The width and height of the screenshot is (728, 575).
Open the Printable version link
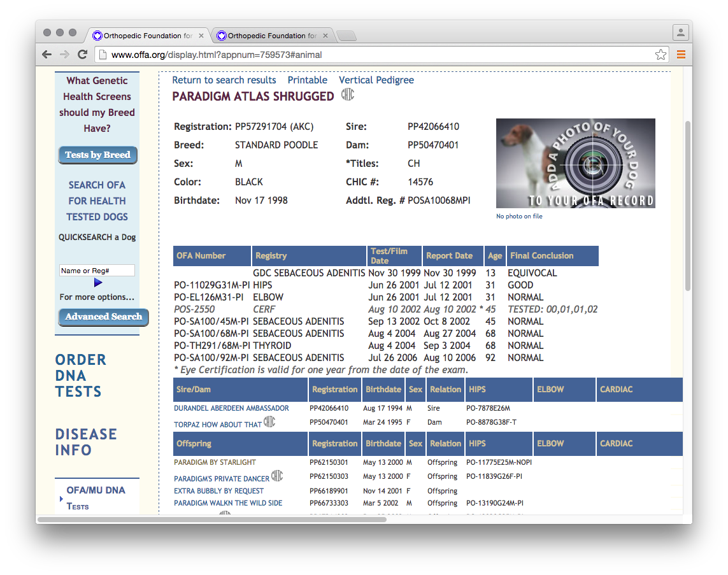(307, 80)
